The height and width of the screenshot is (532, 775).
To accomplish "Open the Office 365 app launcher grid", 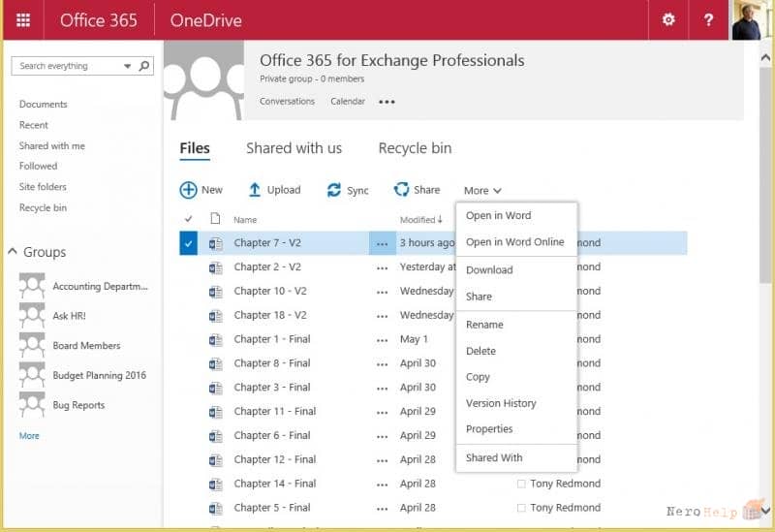I will (x=23, y=20).
